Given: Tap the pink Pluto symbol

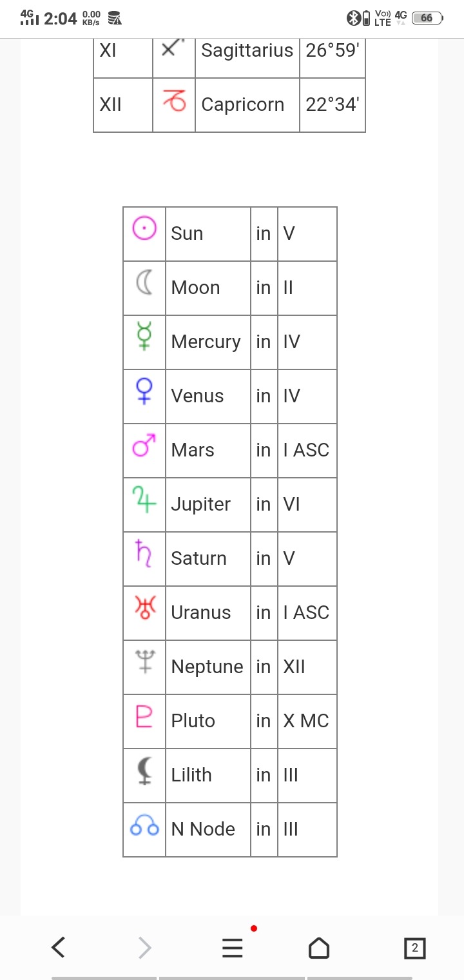Looking at the screenshot, I should pyautogui.click(x=144, y=716).
